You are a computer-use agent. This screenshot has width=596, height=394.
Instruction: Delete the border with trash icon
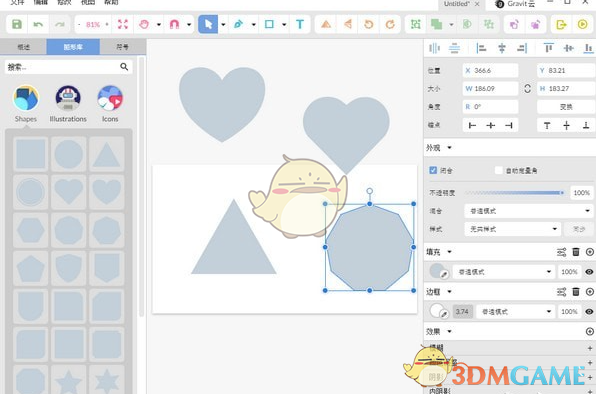point(576,291)
